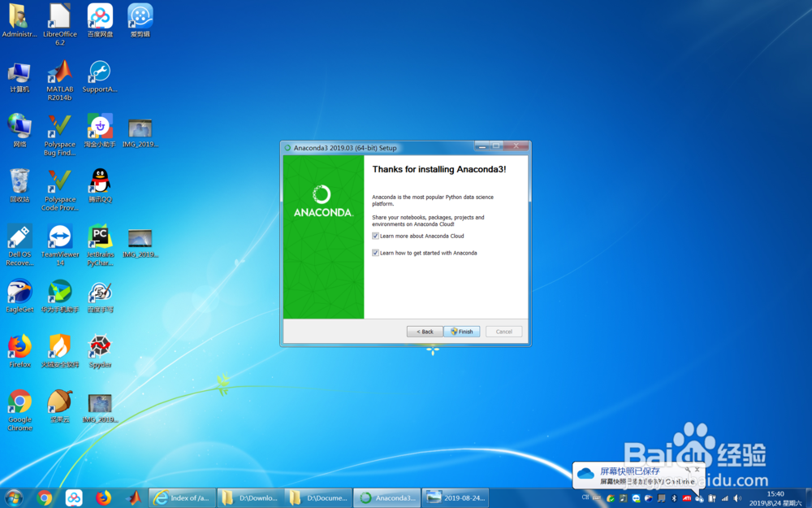Select the 淘金小助手 desktop shortcut
Screen dimensions: 812x508
(x=100, y=131)
